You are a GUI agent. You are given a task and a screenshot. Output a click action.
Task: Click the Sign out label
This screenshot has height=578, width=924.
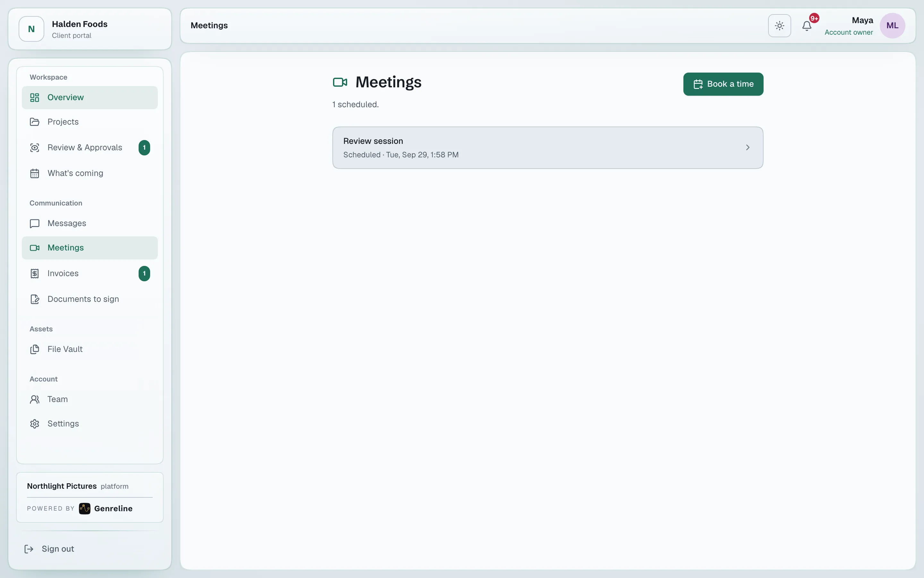[58, 549]
